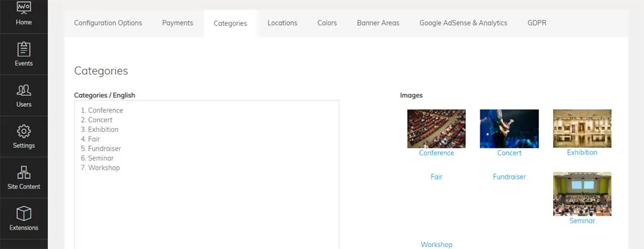Switch to the Payments tab
The width and height of the screenshot is (644, 249).
click(x=178, y=23)
